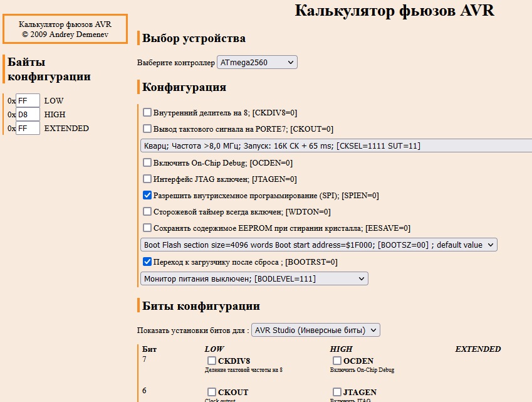Image resolution: width=532 pixels, height=402 pixels.
Task: Click the Калькулятор фьюзов AVR copyright box
Action: pyautogui.click(x=65, y=29)
